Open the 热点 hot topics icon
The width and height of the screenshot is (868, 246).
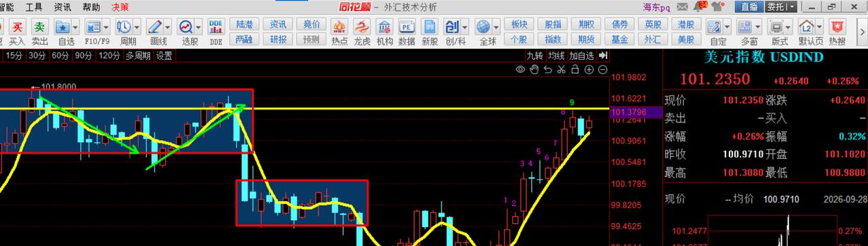[340, 27]
